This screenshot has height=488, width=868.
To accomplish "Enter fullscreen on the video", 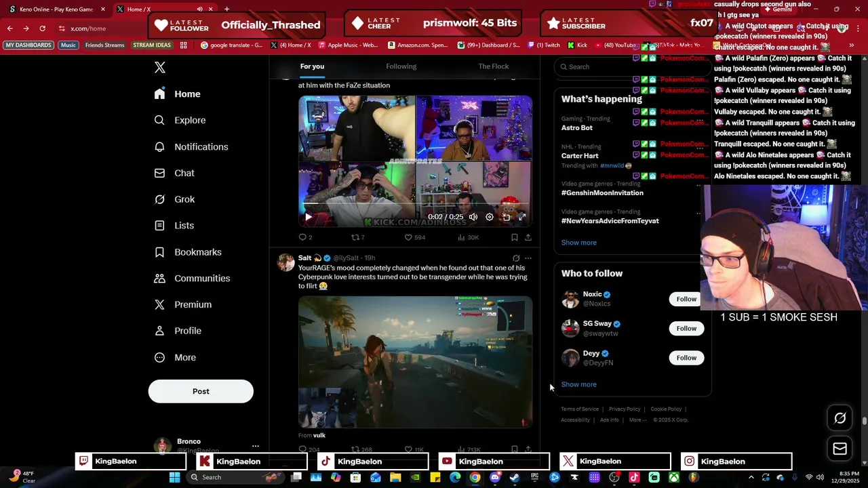I will [522, 217].
